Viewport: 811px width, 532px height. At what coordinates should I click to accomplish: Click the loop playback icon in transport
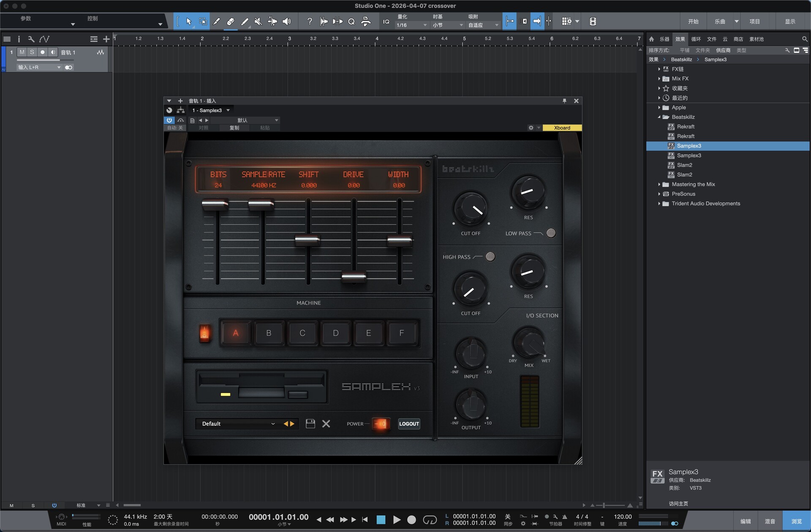[x=430, y=520]
